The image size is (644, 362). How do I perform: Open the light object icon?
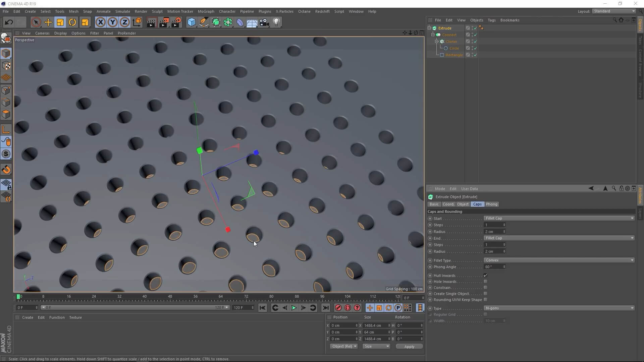tap(276, 22)
